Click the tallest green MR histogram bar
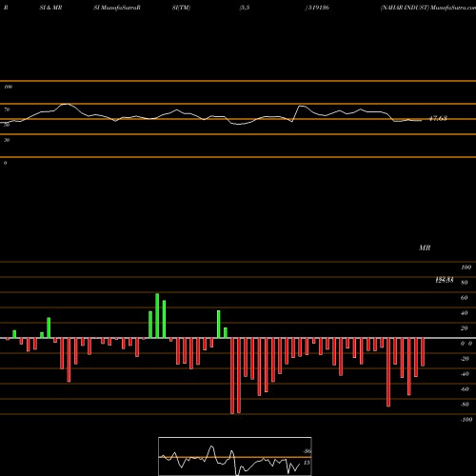Screen dimensions: 476x476 point(157,316)
